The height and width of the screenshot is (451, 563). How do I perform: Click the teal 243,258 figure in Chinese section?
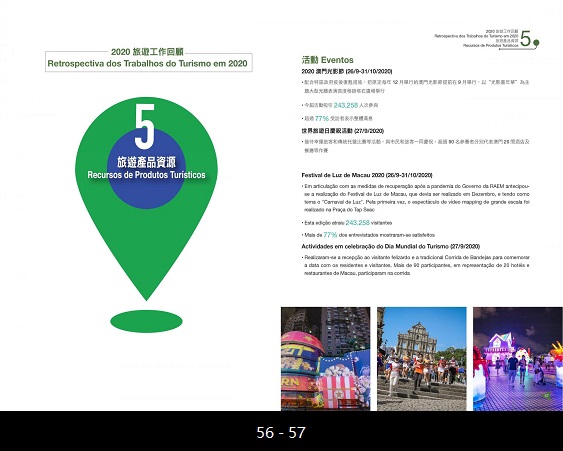pos(346,105)
